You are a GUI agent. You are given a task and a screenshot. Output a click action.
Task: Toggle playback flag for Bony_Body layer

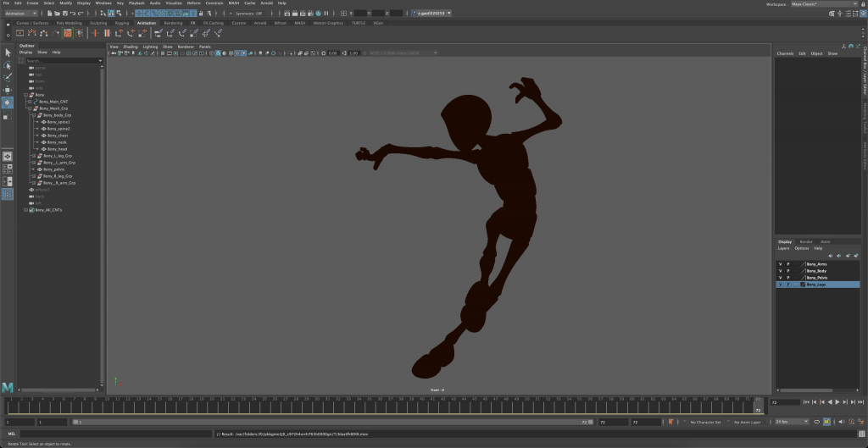[x=788, y=271]
